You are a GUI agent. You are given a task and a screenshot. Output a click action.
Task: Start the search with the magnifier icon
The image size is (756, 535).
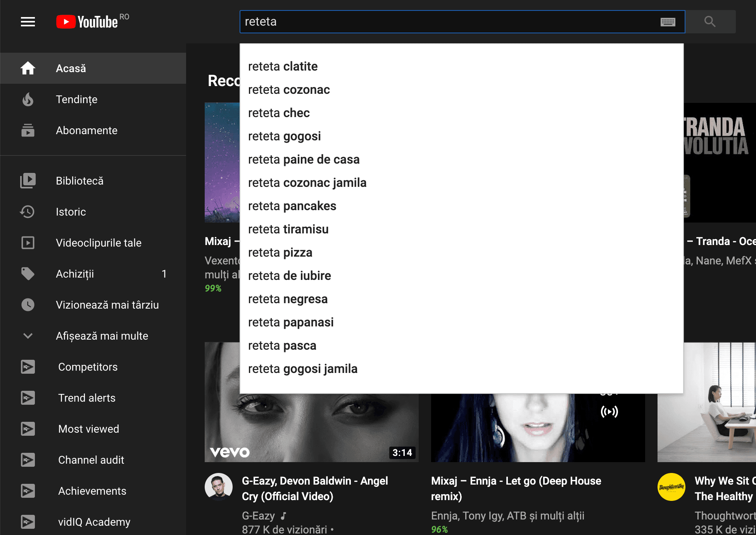(710, 22)
